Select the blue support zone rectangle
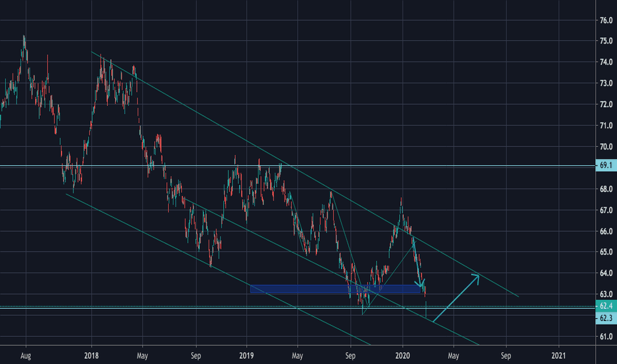This screenshot has height=364, width=617. (x=335, y=289)
